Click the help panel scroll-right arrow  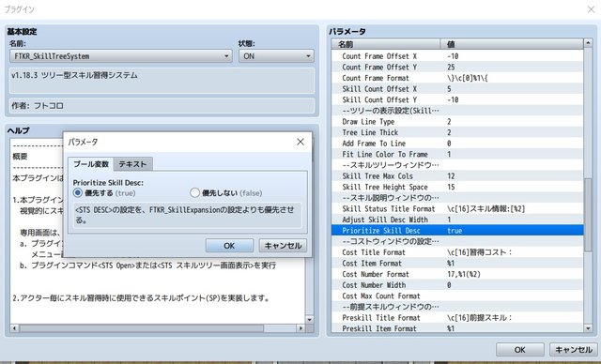300,328
